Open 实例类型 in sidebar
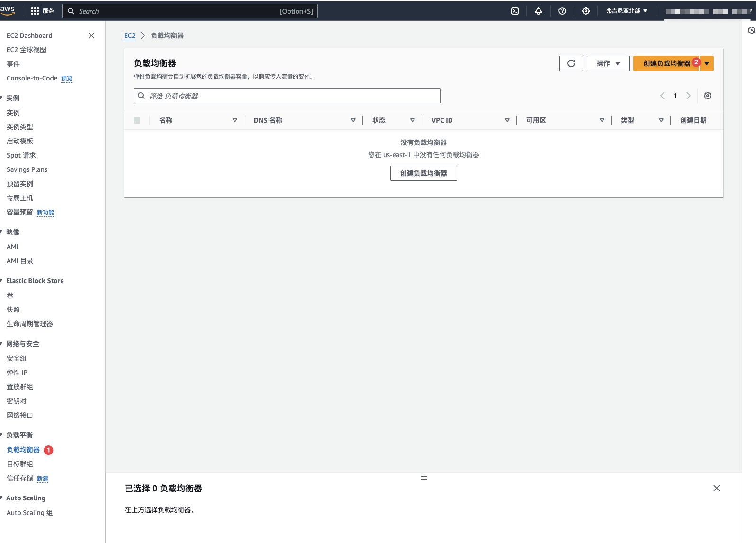The width and height of the screenshot is (756, 543). pyautogui.click(x=20, y=127)
